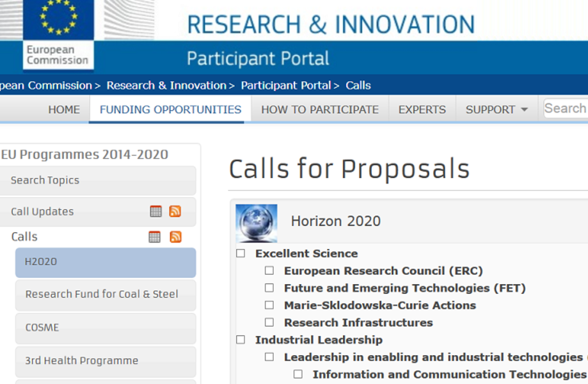Toggle Information and Communication Technologies checkbox

[298, 374]
